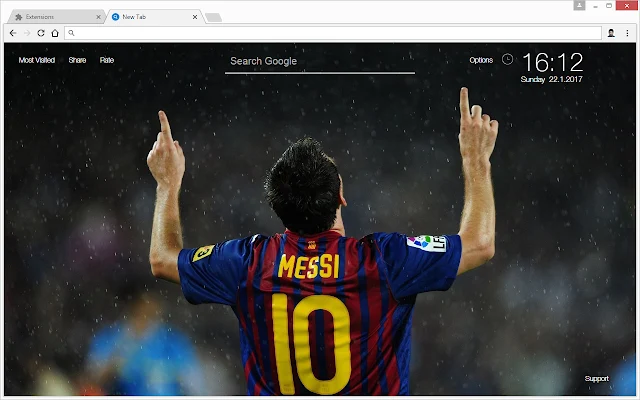
Task: Go back with the browser back arrow
Action: coord(13,33)
